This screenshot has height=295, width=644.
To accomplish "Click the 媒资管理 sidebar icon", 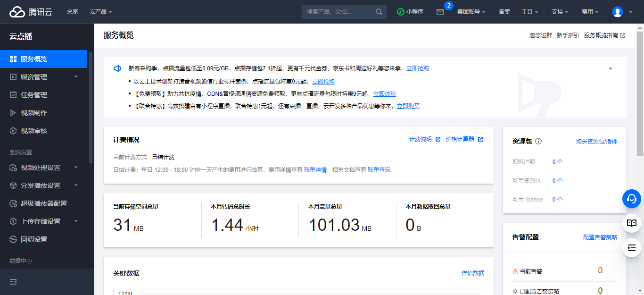I will (x=13, y=77).
